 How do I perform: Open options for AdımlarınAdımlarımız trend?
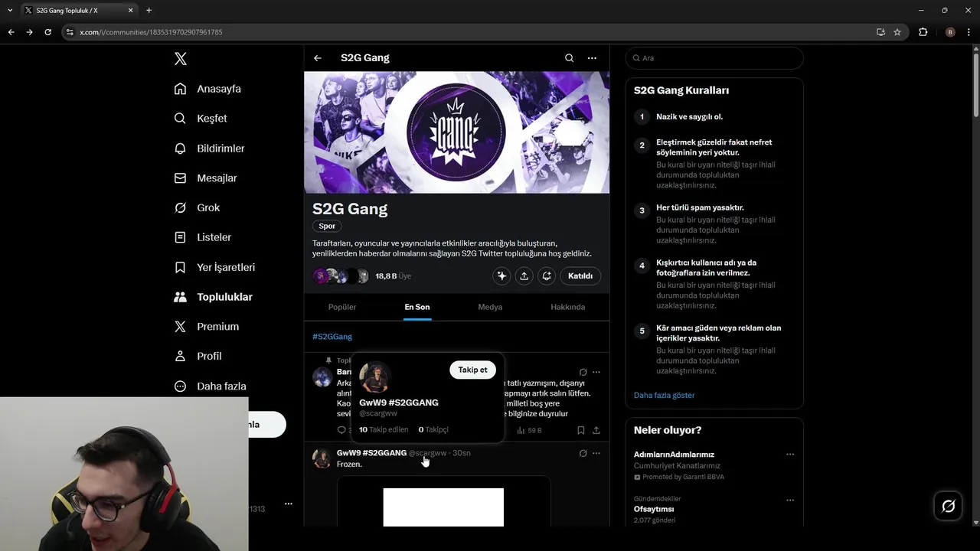790,455
